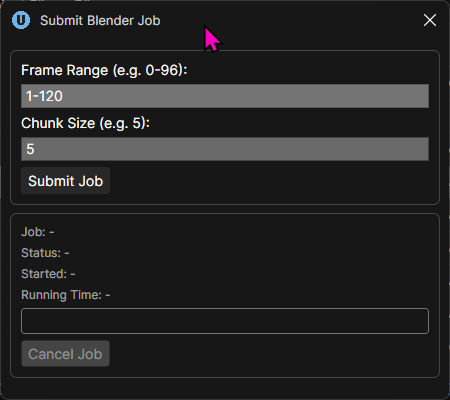Screen dimensions: 450x400
Task: Click the Submit Blender Job title text
Action: point(100,21)
